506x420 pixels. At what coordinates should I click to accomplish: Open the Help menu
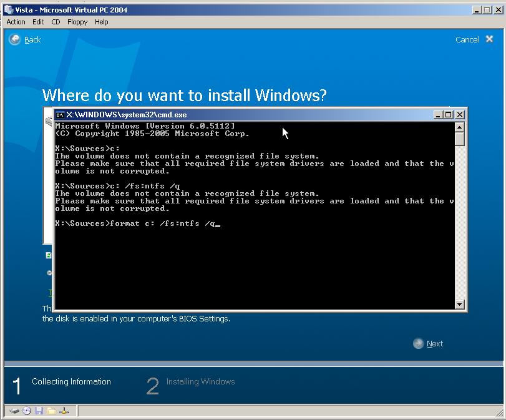click(x=101, y=22)
